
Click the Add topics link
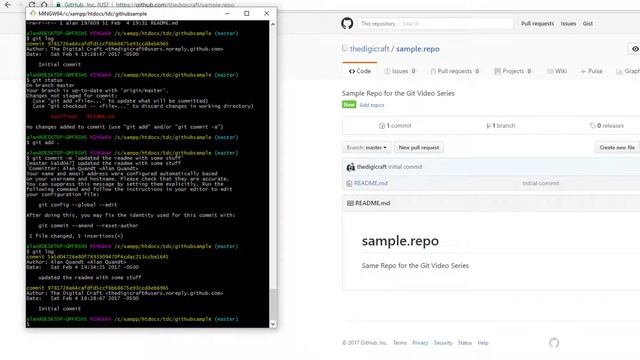pos(371,105)
